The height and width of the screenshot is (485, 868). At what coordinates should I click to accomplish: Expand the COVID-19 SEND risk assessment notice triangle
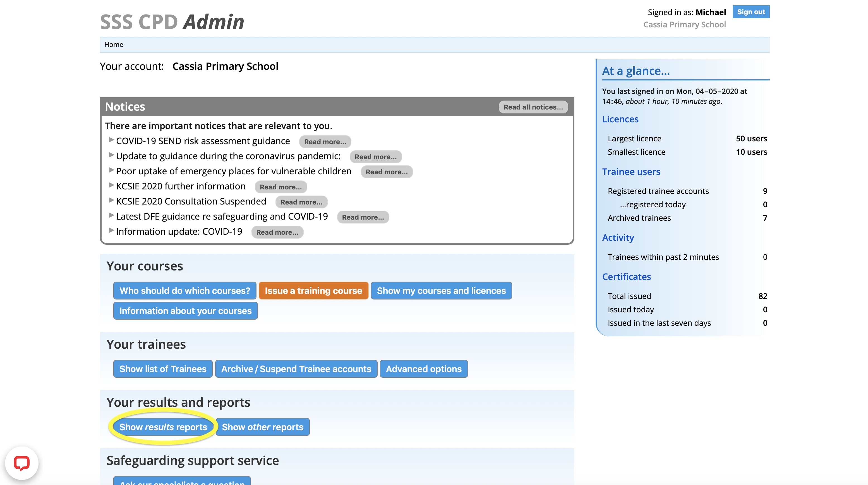111,140
